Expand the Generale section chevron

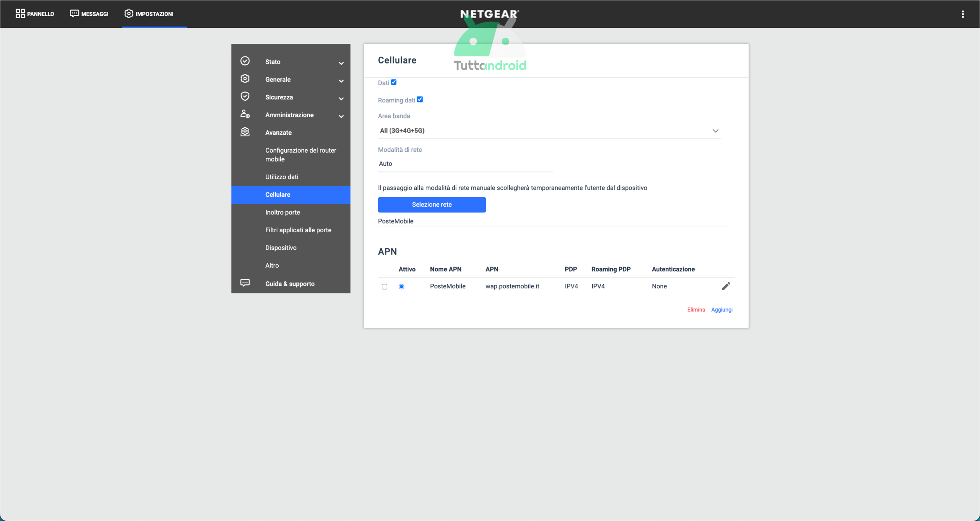[341, 81]
